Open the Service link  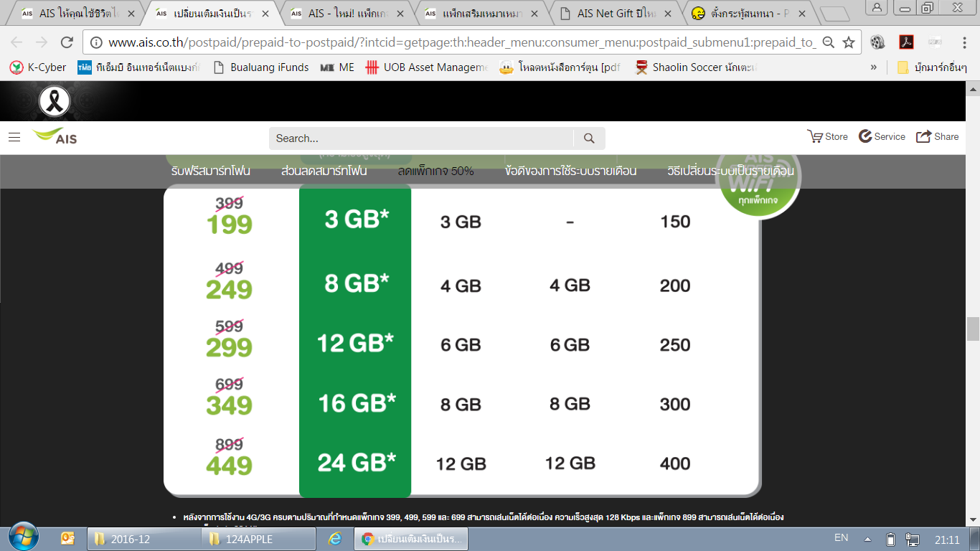pyautogui.click(x=882, y=136)
